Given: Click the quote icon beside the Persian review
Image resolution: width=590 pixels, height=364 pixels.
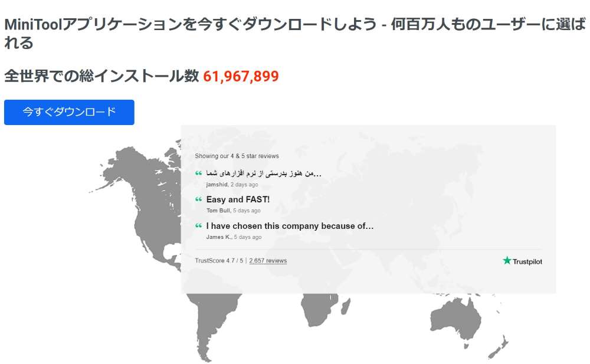Looking at the screenshot, I should [x=199, y=173].
